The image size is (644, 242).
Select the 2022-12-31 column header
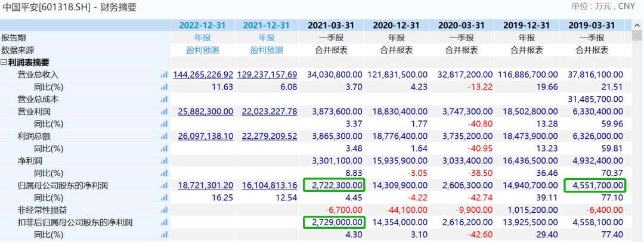[203, 26]
